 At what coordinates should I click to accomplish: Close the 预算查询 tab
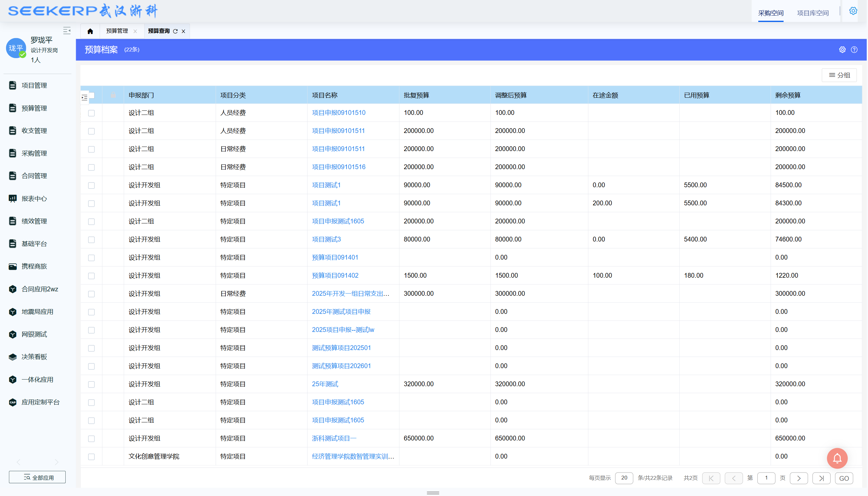184,31
